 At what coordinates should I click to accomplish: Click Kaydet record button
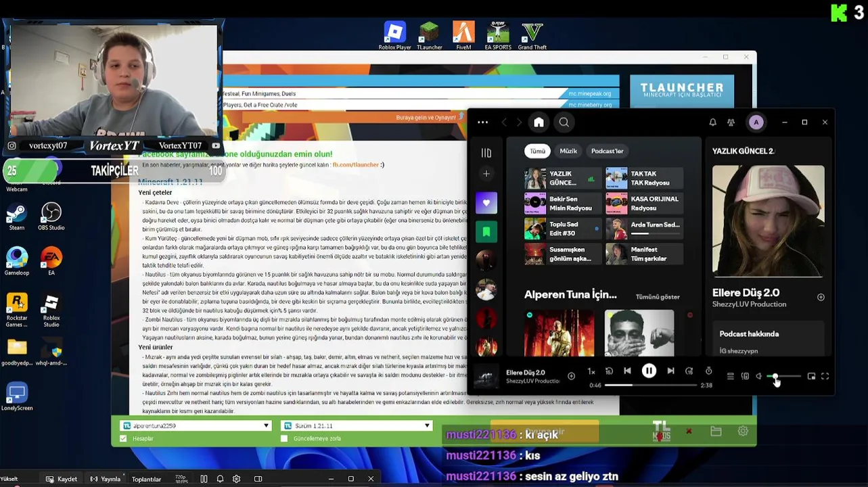[61, 479]
